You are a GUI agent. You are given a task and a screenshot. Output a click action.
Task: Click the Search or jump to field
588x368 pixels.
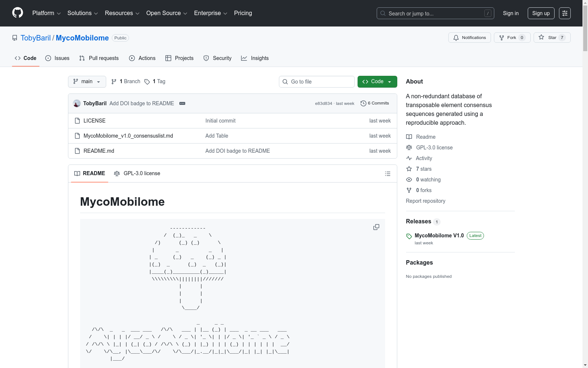(x=435, y=13)
